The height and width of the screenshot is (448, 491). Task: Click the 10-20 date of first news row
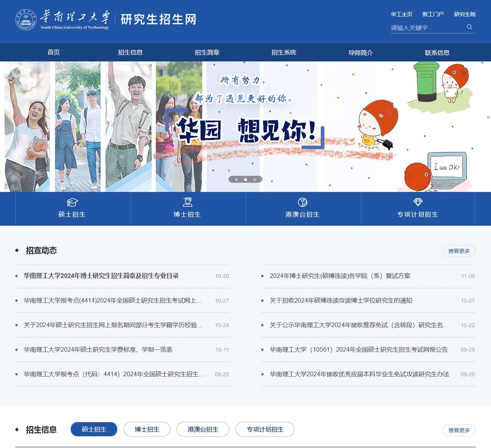pos(222,276)
